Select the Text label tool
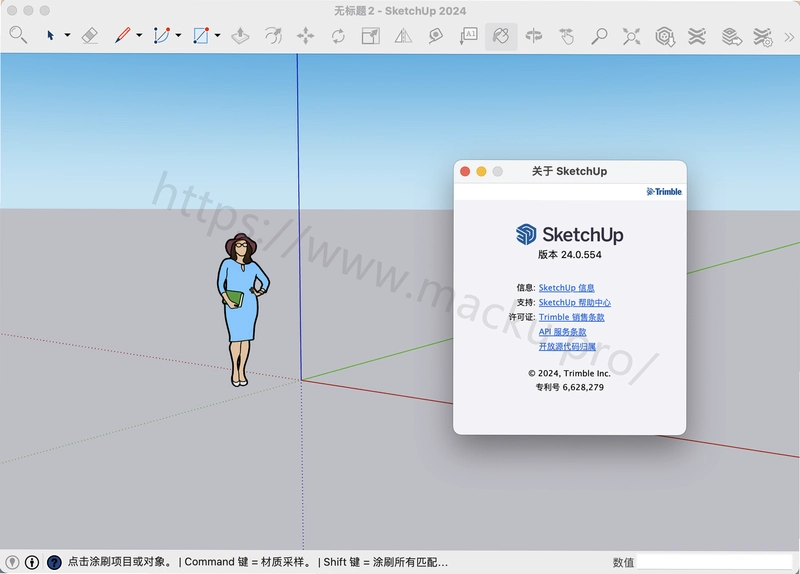This screenshot has width=800, height=574. (468, 36)
